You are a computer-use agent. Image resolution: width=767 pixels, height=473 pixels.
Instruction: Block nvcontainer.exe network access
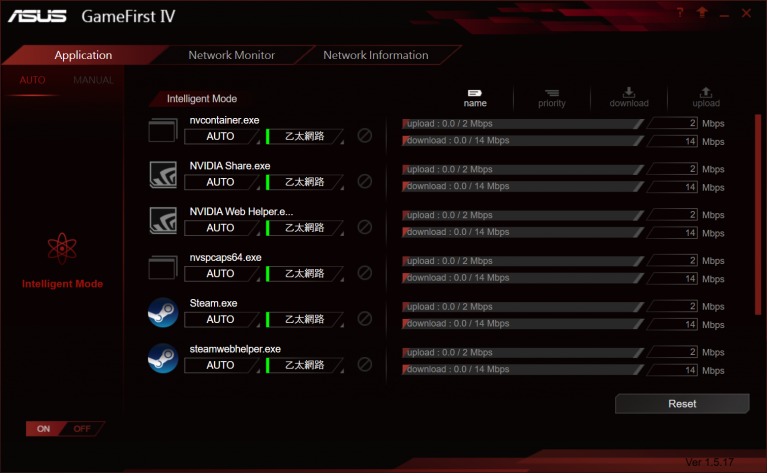pos(364,135)
